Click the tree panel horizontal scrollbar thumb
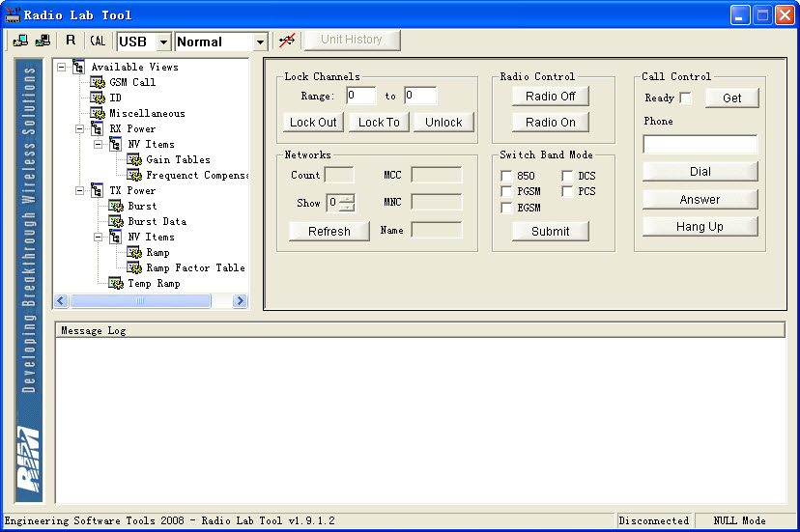 [140, 301]
